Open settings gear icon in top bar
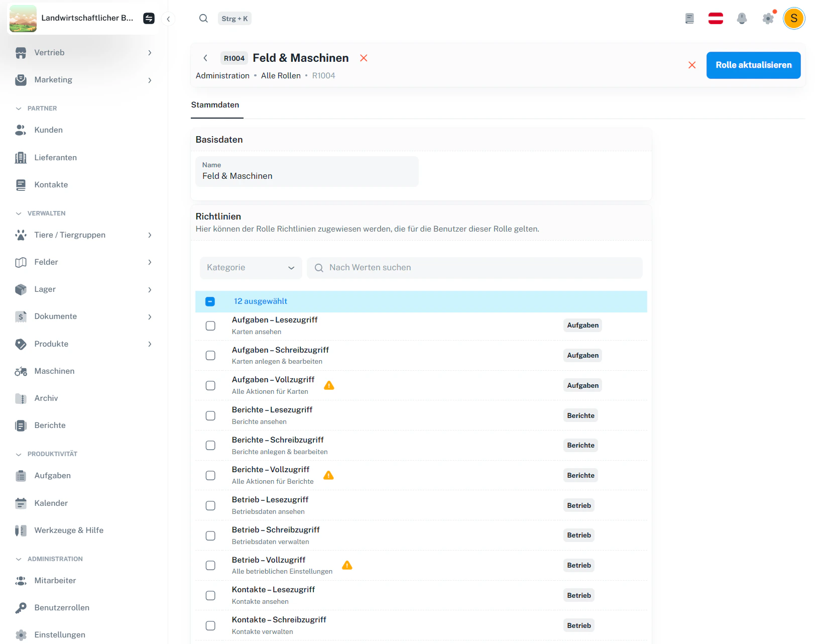This screenshot has height=644, width=825. point(768,19)
